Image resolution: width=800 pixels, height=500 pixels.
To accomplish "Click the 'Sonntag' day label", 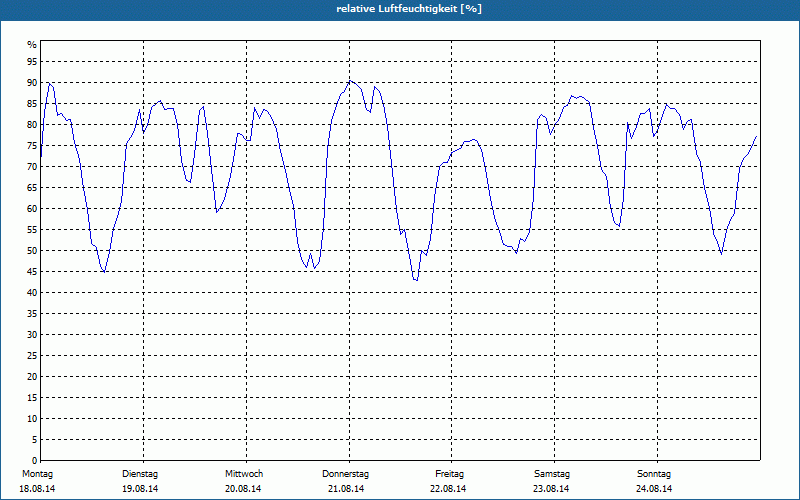I will [x=654, y=474].
